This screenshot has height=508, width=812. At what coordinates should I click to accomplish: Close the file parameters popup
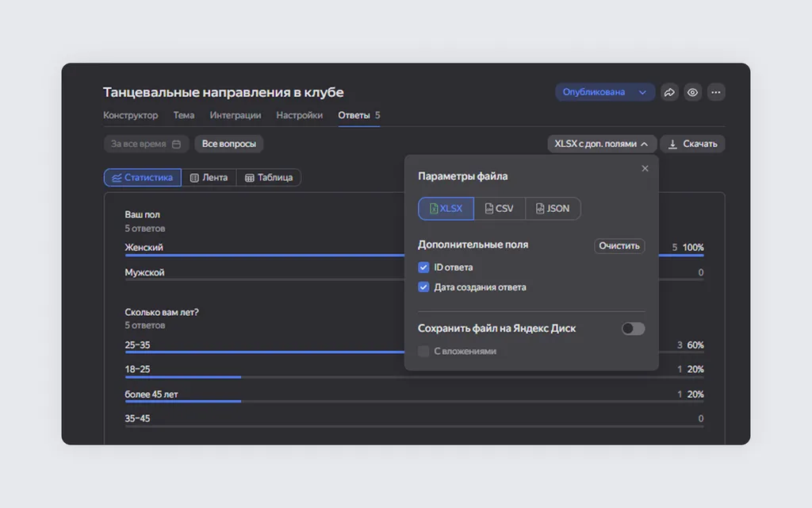click(645, 168)
